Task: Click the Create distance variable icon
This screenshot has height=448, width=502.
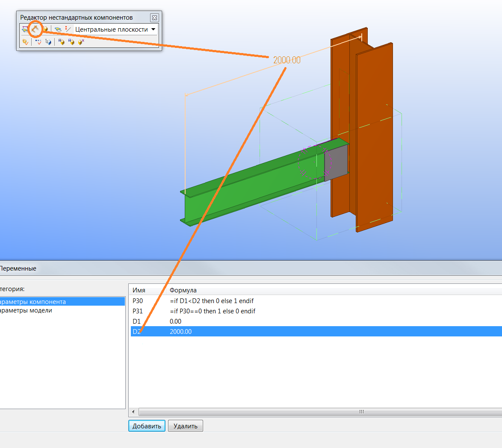Action: (24, 29)
